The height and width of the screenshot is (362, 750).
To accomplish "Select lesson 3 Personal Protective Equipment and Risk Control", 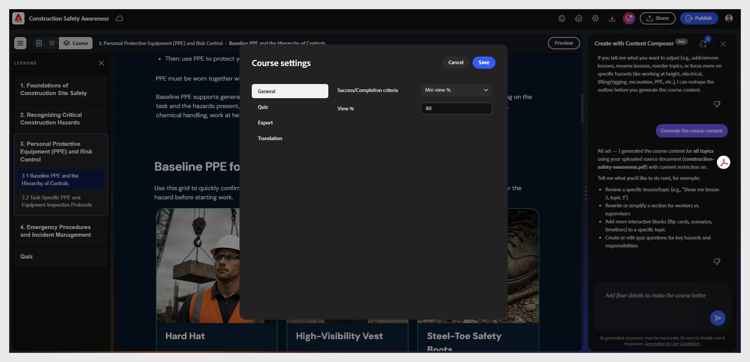I will point(61,152).
